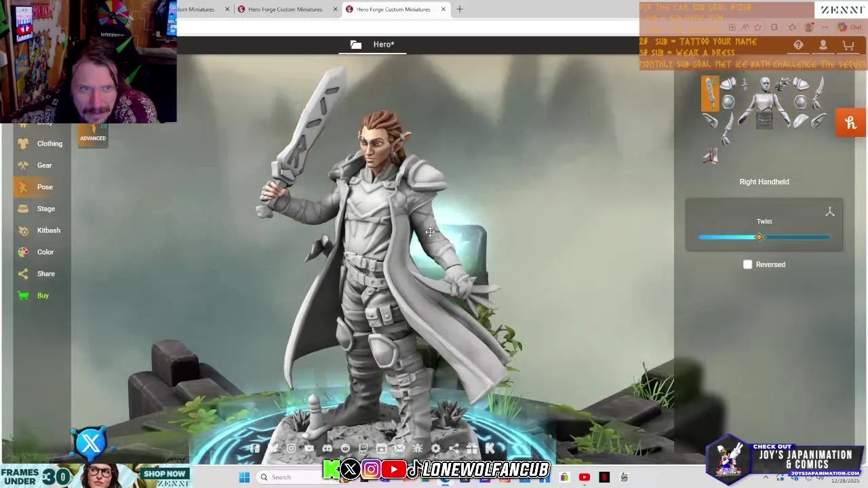The height and width of the screenshot is (488, 868).
Task: Click the gift box icon in footer
Action: (472, 448)
